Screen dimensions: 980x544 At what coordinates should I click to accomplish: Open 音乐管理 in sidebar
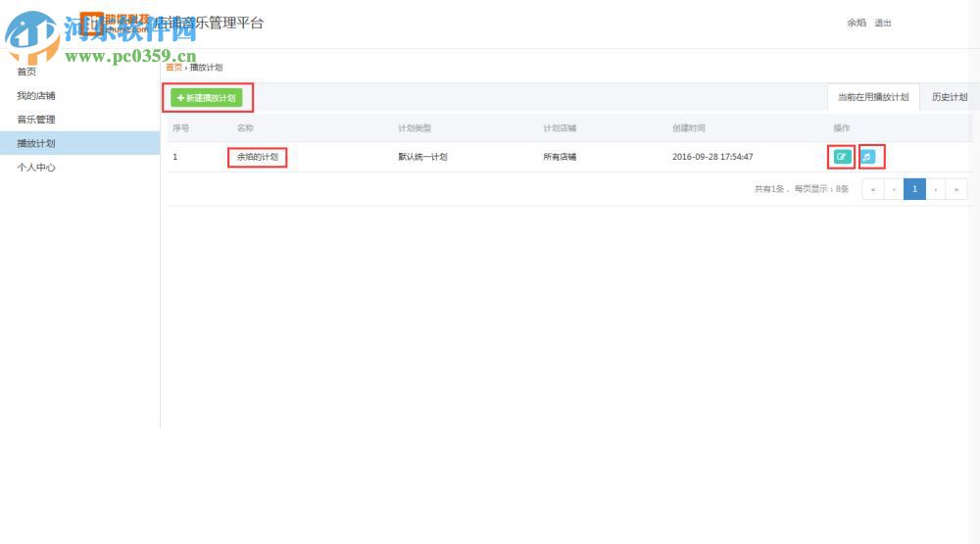[35, 120]
